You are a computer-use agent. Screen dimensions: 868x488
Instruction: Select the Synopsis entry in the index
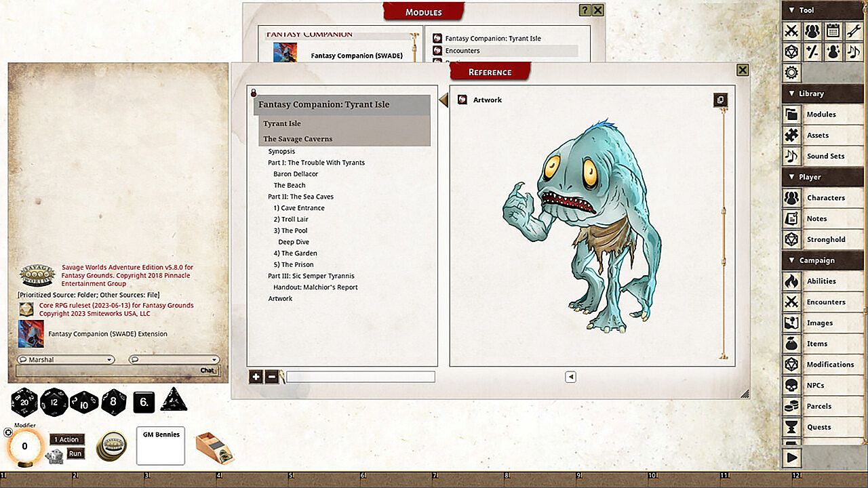(281, 151)
